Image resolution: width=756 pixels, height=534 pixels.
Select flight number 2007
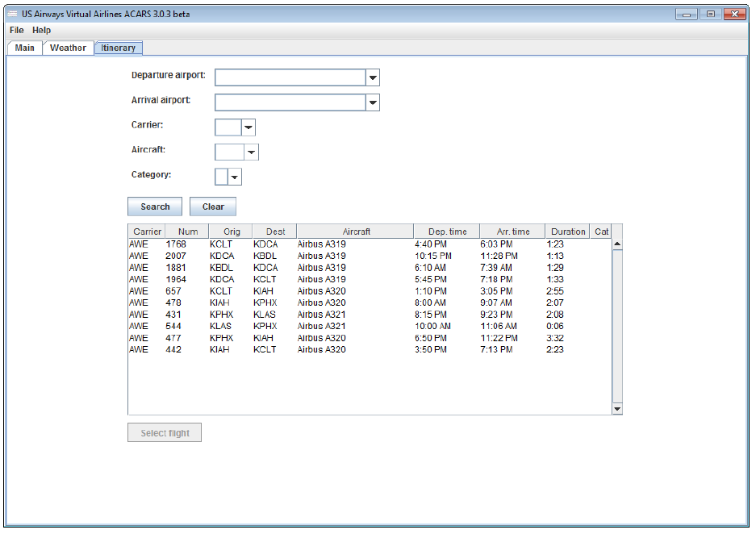point(176,256)
